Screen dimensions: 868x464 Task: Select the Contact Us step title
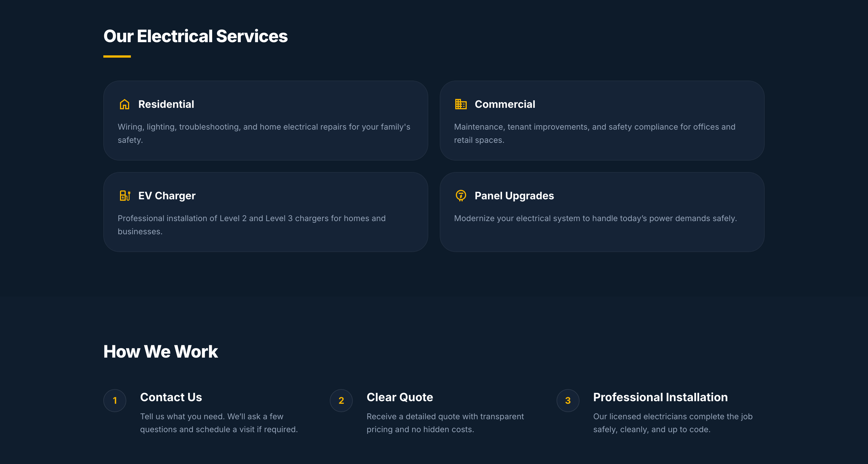coord(171,397)
